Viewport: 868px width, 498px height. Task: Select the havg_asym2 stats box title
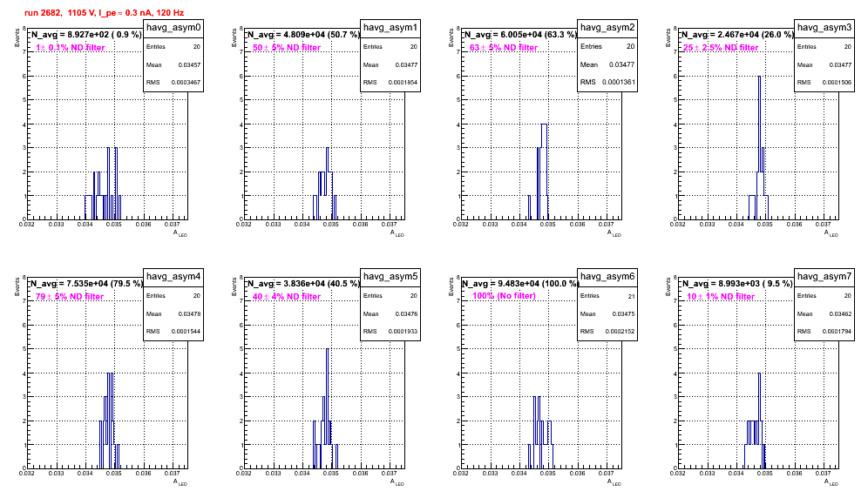[607, 27]
